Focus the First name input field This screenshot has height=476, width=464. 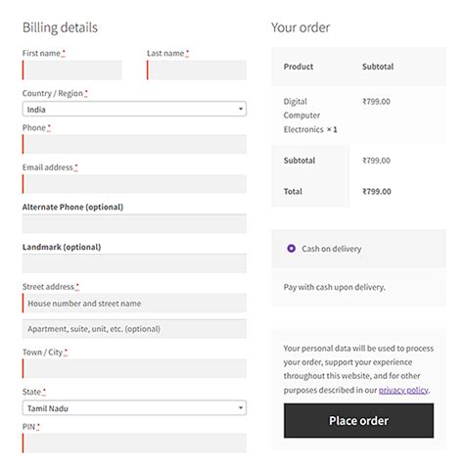click(x=71, y=70)
